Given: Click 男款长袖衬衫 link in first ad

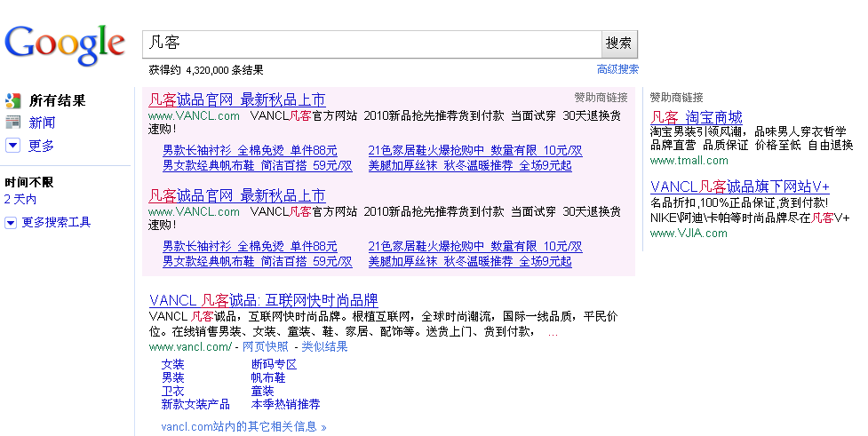Looking at the screenshot, I should (x=250, y=150).
